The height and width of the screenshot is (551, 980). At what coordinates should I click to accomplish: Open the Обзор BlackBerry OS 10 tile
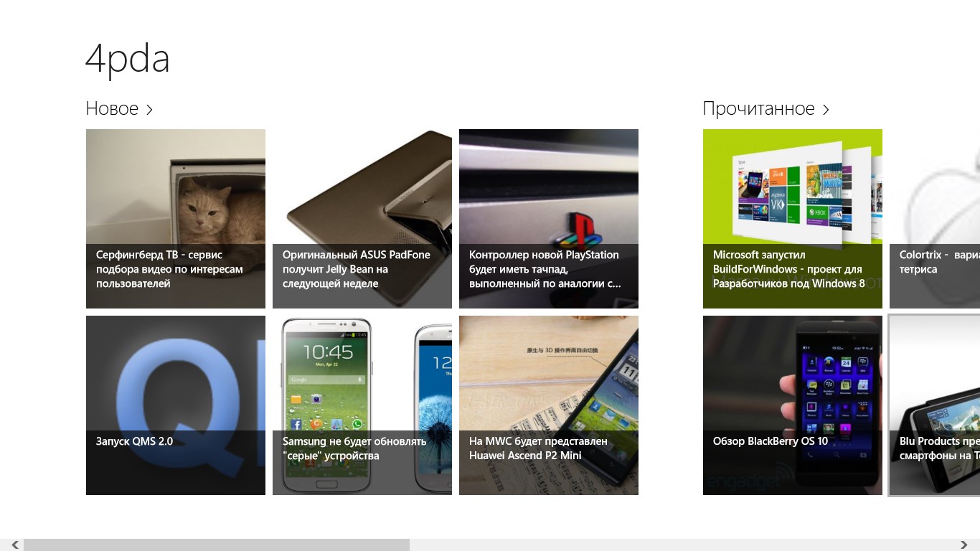[x=793, y=405]
